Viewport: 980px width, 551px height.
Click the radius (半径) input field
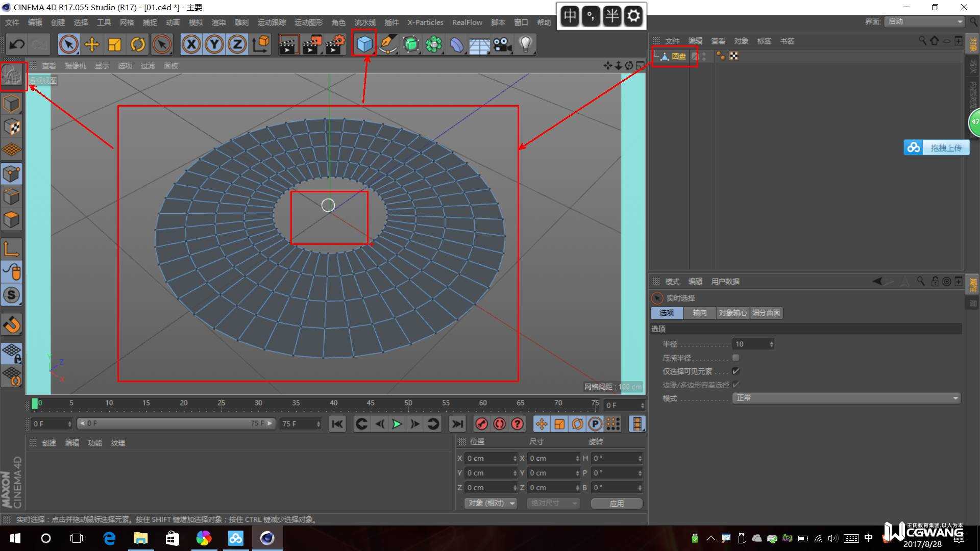pyautogui.click(x=750, y=344)
